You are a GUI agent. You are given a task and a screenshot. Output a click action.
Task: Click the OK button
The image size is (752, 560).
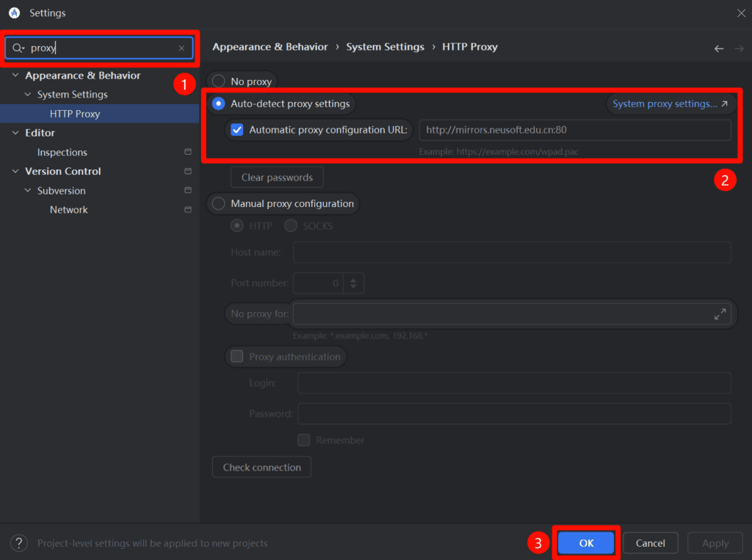click(586, 543)
